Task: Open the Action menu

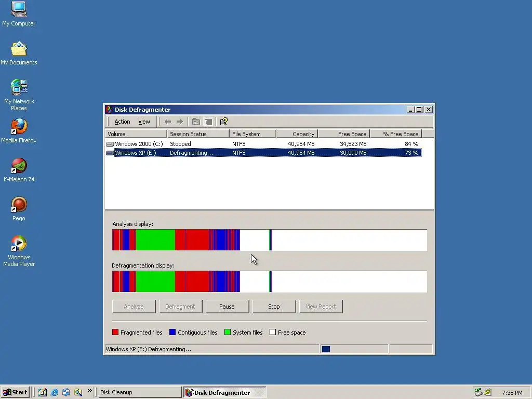Action: click(122, 122)
